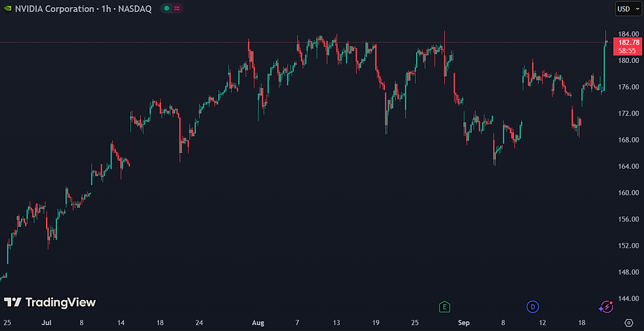Click the 12 date label on time axis
The image size is (644, 331).
pyautogui.click(x=543, y=322)
